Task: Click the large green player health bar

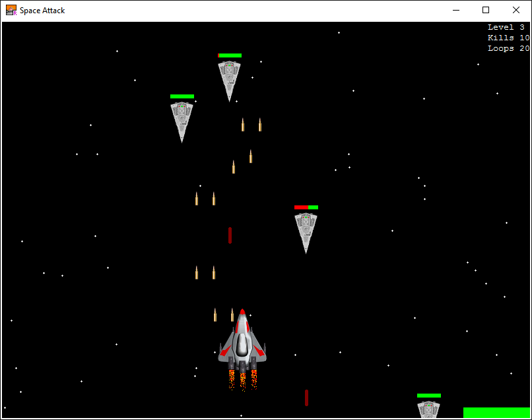Action: click(x=496, y=413)
